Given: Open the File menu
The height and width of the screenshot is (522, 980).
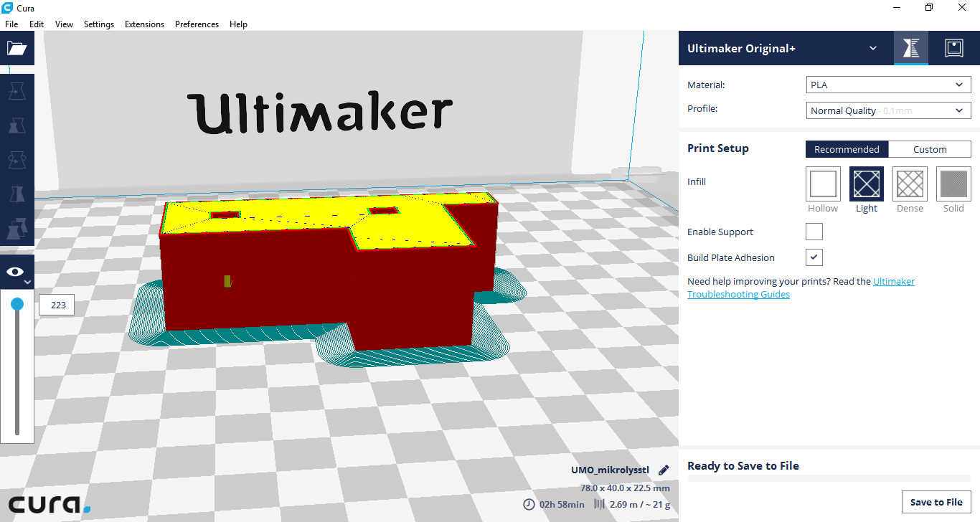Looking at the screenshot, I should (x=11, y=24).
